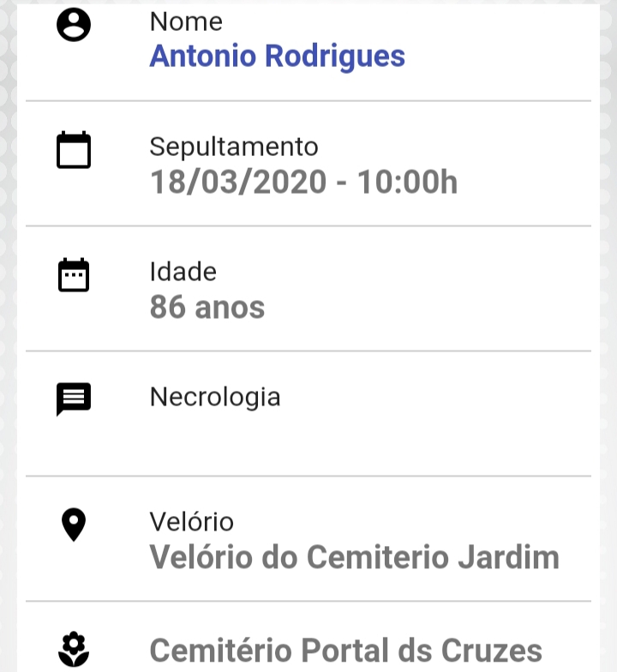
Task: Open the Antonio Rodrigues name link
Action: pos(278,57)
